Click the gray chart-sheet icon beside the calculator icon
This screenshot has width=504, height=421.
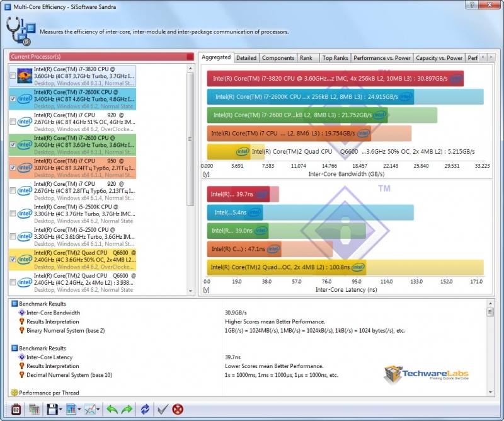tap(34, 409)
